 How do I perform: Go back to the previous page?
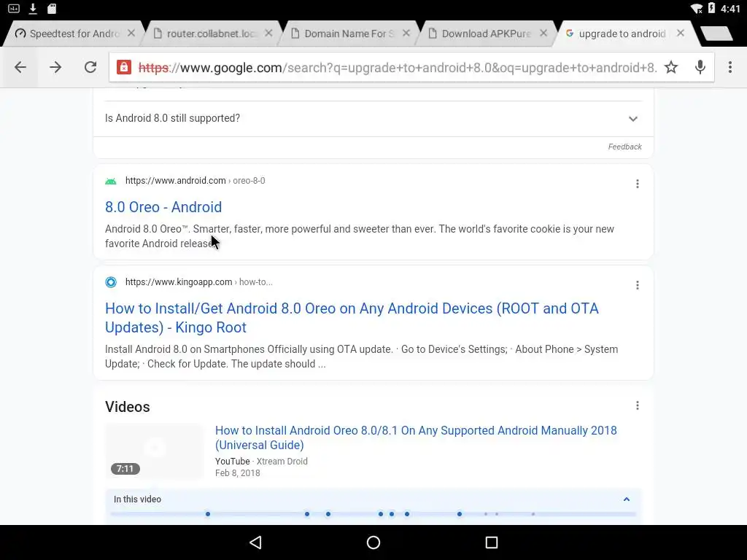20,67
